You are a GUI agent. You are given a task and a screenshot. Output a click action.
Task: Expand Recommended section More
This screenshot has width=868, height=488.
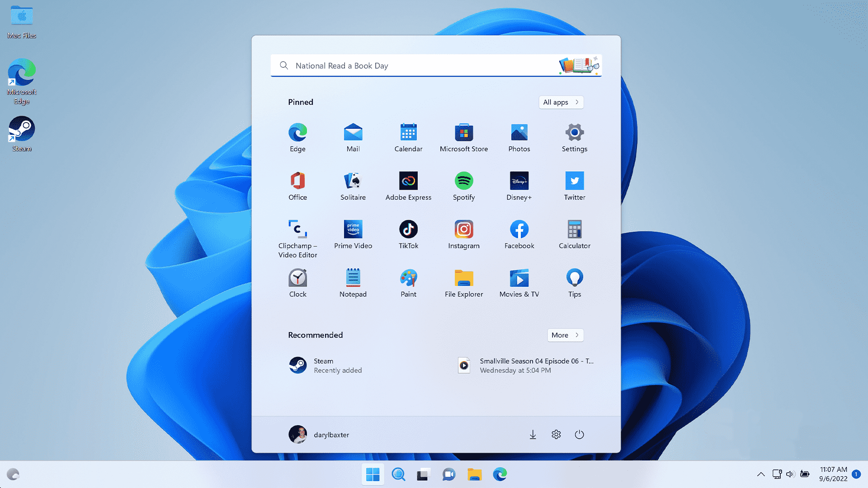coord(565,334)
